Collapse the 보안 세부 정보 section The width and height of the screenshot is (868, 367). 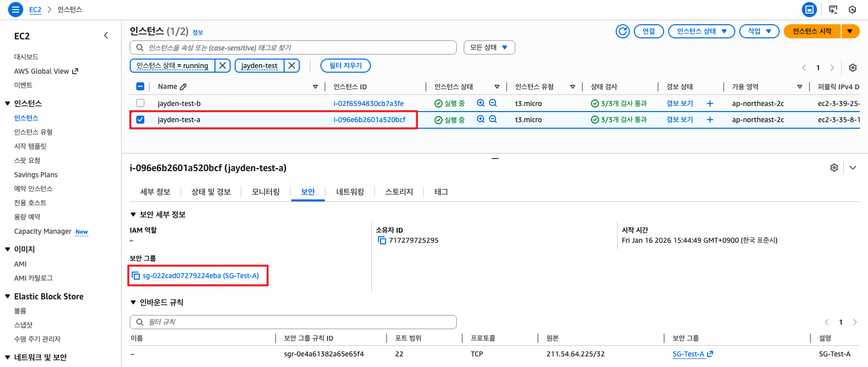[x=133, y=215]
